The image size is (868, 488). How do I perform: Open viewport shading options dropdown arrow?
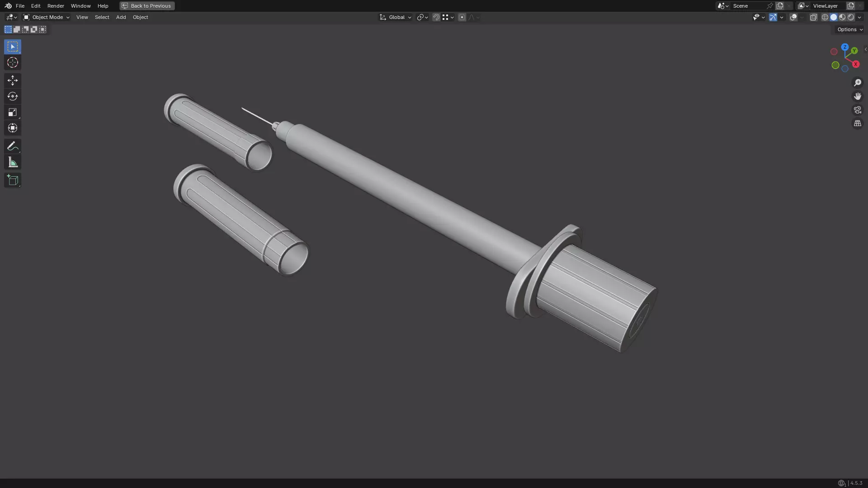tap(860, 17)
